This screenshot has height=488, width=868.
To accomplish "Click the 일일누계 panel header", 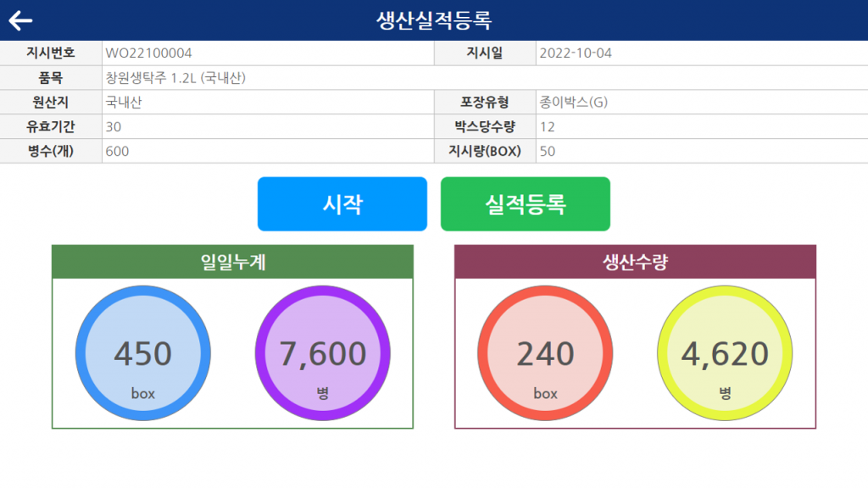I will (232, 262).
